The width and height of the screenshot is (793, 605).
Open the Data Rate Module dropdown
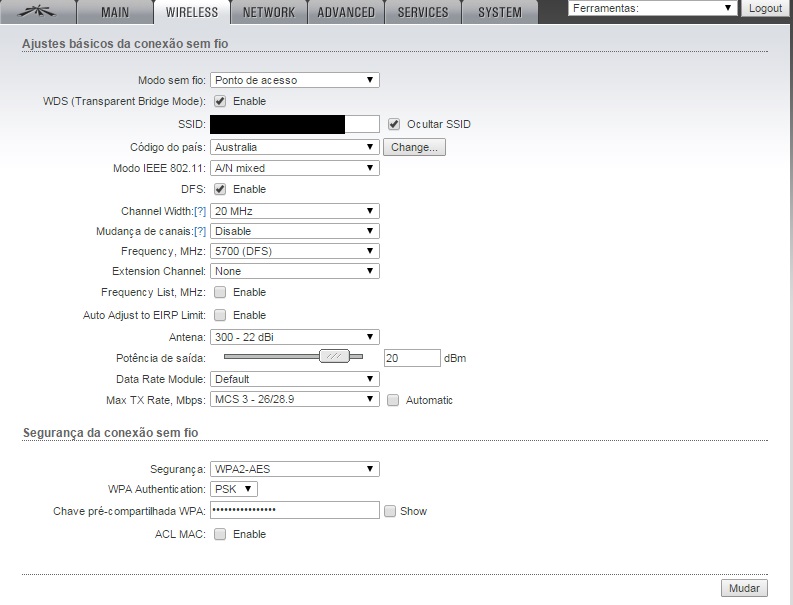coord(295,379)
